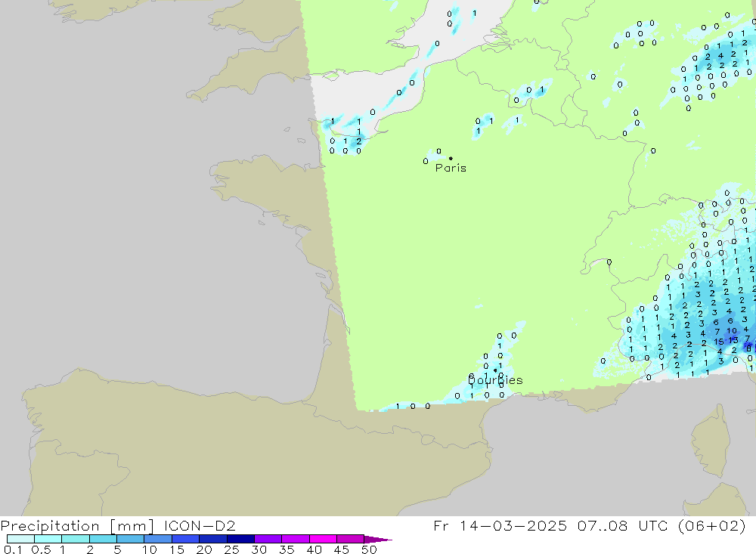
Task: Select the 45–50 mm legend color
Action: pos(351,539)
